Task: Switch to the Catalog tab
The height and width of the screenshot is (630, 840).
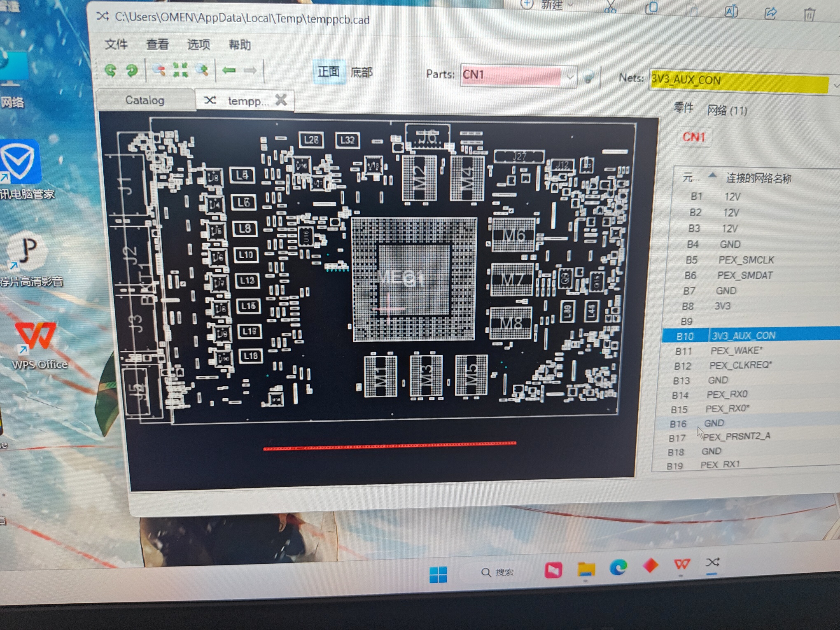Action: tap(145, 100)
